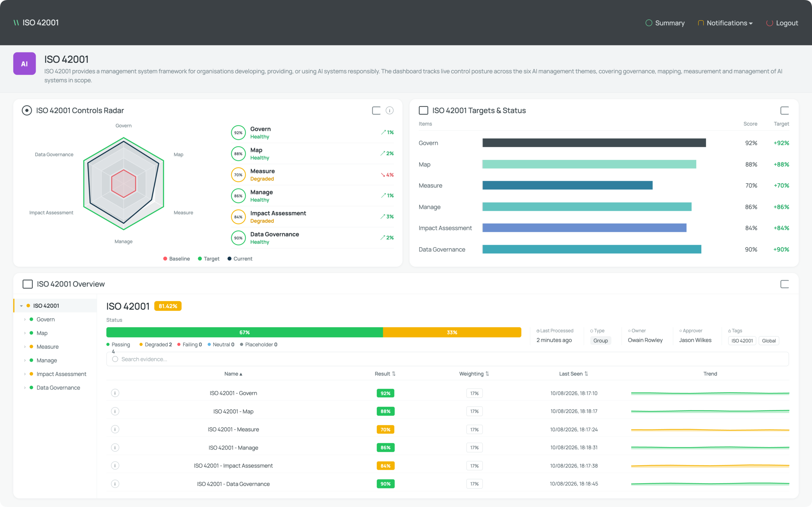Click the Global tag chip

coord(769,341)
